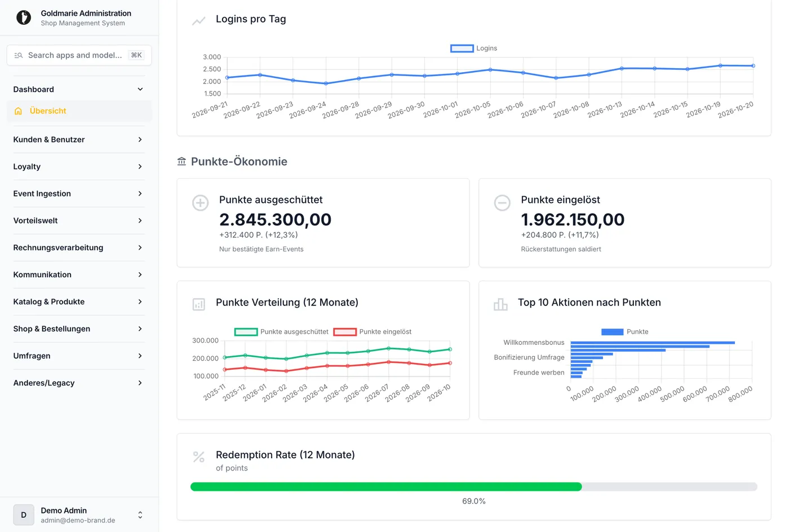
Task: Click the Redemption Rate progress bar
Action: (473, 487)
